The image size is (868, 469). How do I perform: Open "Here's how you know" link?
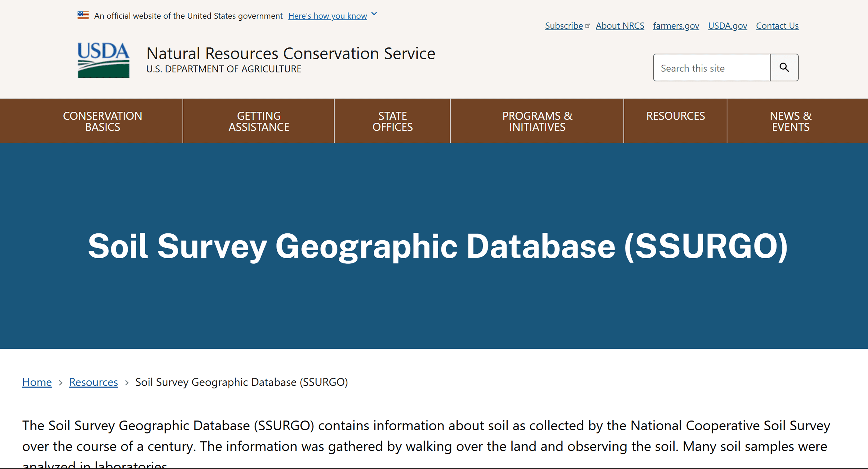[327, 16]
